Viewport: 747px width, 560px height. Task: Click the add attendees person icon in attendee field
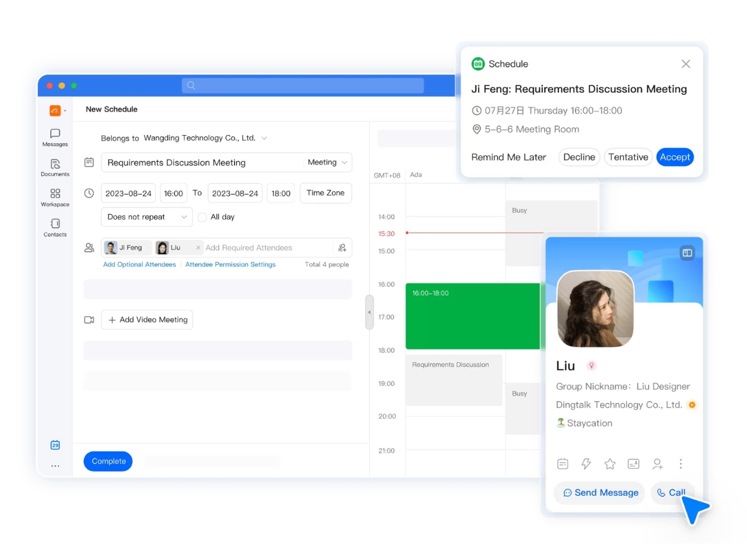click(342, 248)
